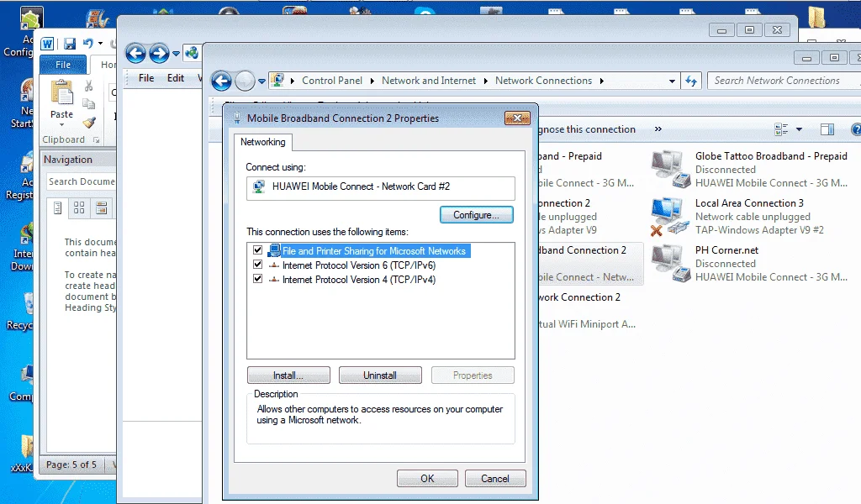Select Local Area Connection 3 icon
861x504 pixels.
coord(668,217)
